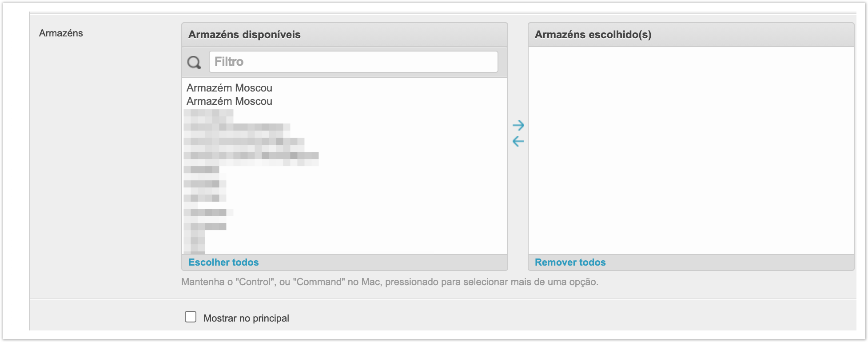
Task: Click inside the empty Armazéns escolhido(s) list
Action: (x=691, y=151)
